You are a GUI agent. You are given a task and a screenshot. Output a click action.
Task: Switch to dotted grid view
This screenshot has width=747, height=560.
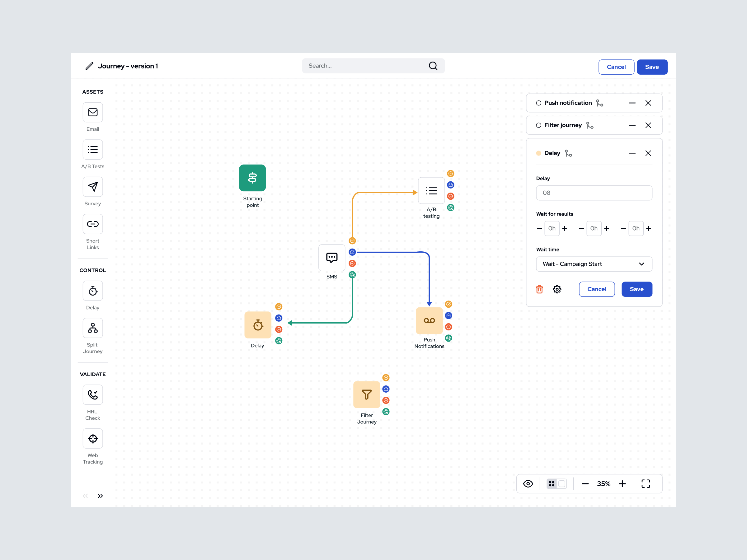tap(552, 484)
